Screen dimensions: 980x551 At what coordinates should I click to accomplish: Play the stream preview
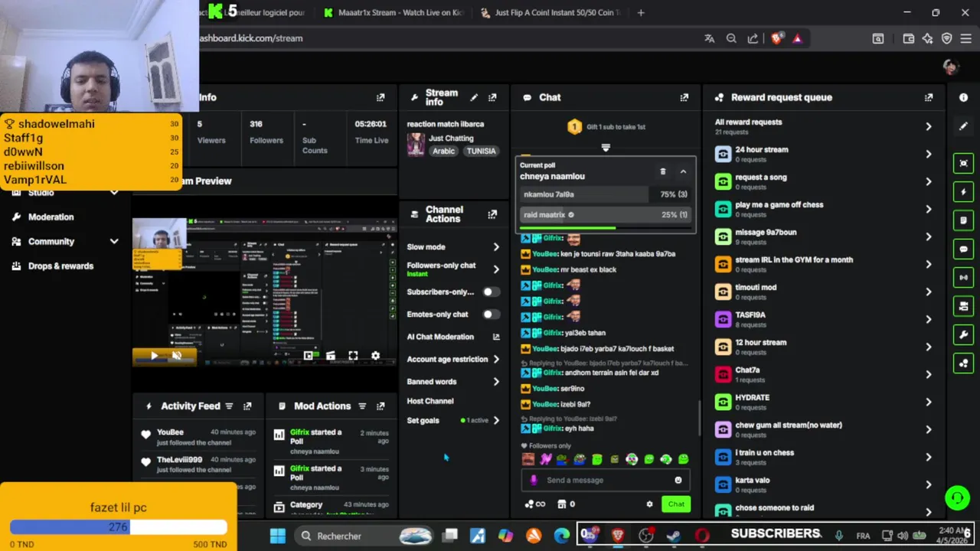click(x=154, y=356)
